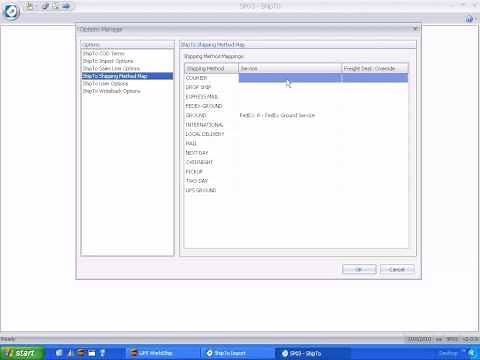Select ShipTo User Options entry

tap(105, 84)
